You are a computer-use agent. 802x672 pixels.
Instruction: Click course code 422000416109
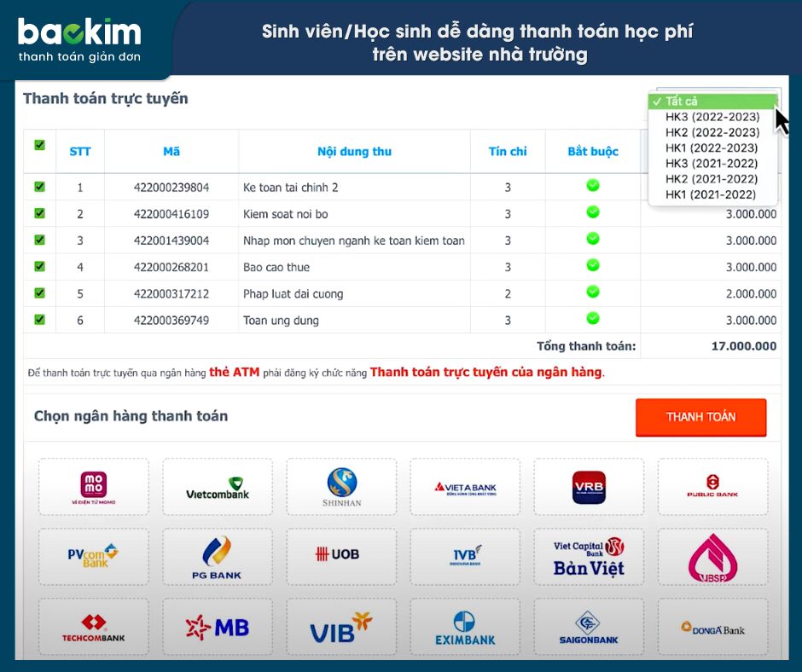point(171,214)
